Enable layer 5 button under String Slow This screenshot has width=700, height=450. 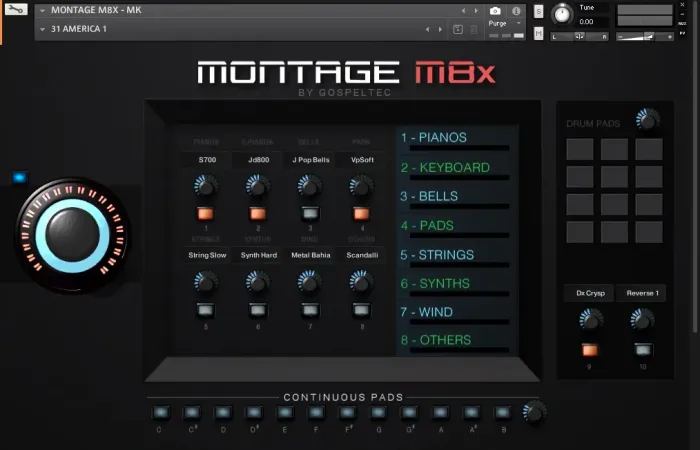point(205,309)
